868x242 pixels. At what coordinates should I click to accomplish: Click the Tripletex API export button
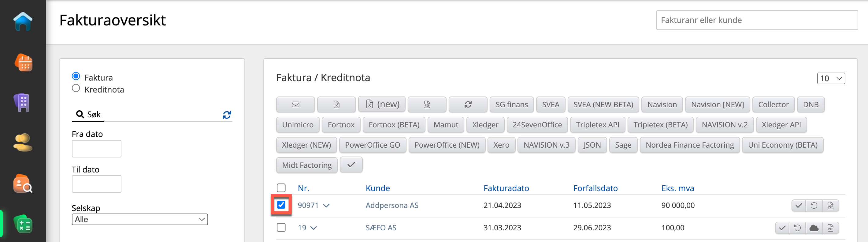pyautogui.click(x=597, y=125)
